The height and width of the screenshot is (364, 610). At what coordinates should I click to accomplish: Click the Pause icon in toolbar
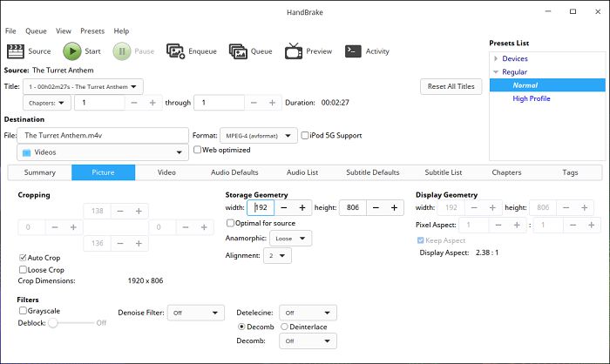coord(121,51)
